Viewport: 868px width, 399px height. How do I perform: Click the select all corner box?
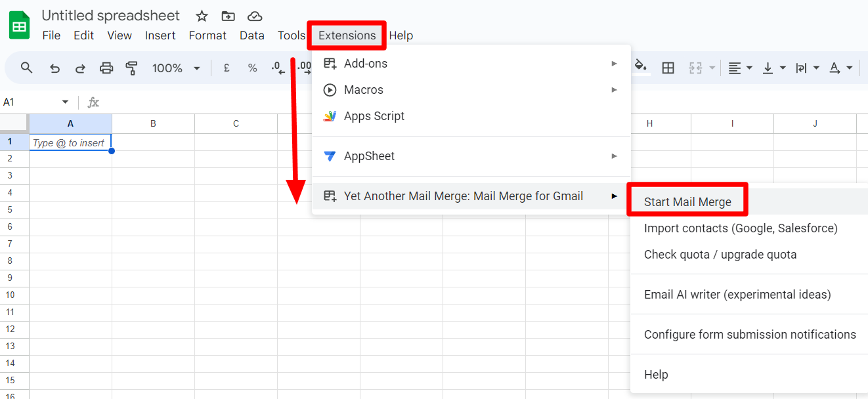pyautogui.click(x=14, y=123)
